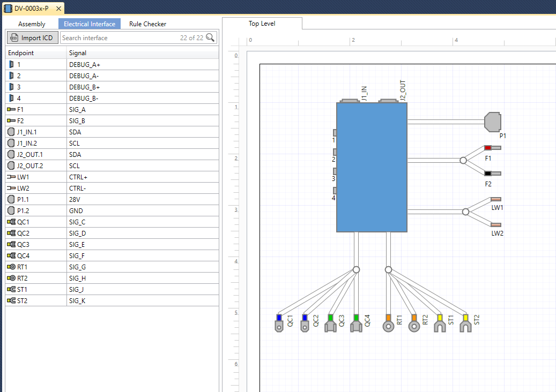This screenshot has width=556, height=392.
Task: Select the F2 black ferrule endpoint
Action: click(492, 174)
